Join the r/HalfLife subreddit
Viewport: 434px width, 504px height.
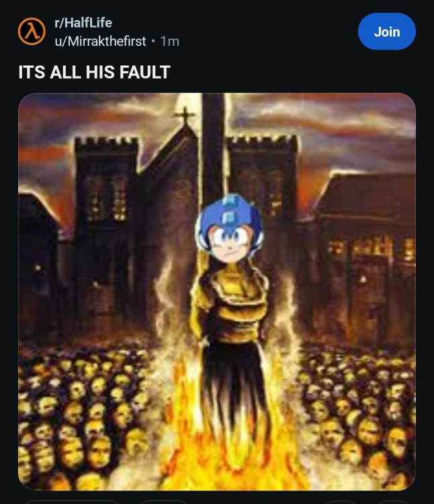(x=387, y=32)
